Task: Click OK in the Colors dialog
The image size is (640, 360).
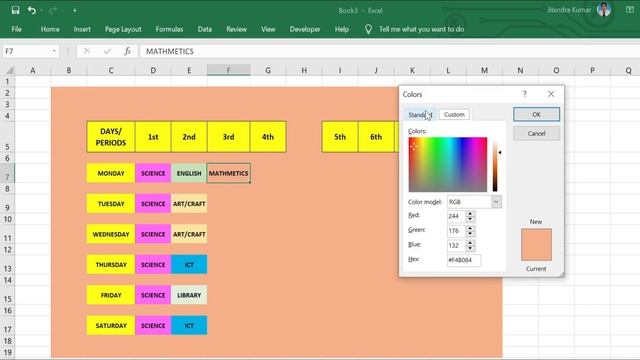Action: tap(536, 114)
